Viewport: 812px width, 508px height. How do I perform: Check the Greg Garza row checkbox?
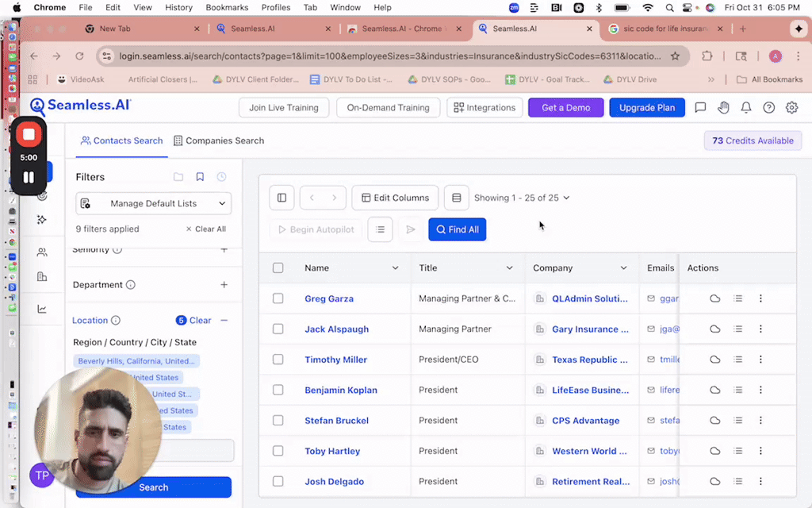(x=278, y=298)
